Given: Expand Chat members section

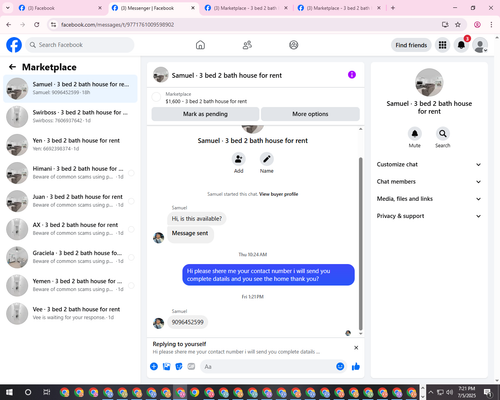Looking at the screenshot, I should tap(429, 182).
